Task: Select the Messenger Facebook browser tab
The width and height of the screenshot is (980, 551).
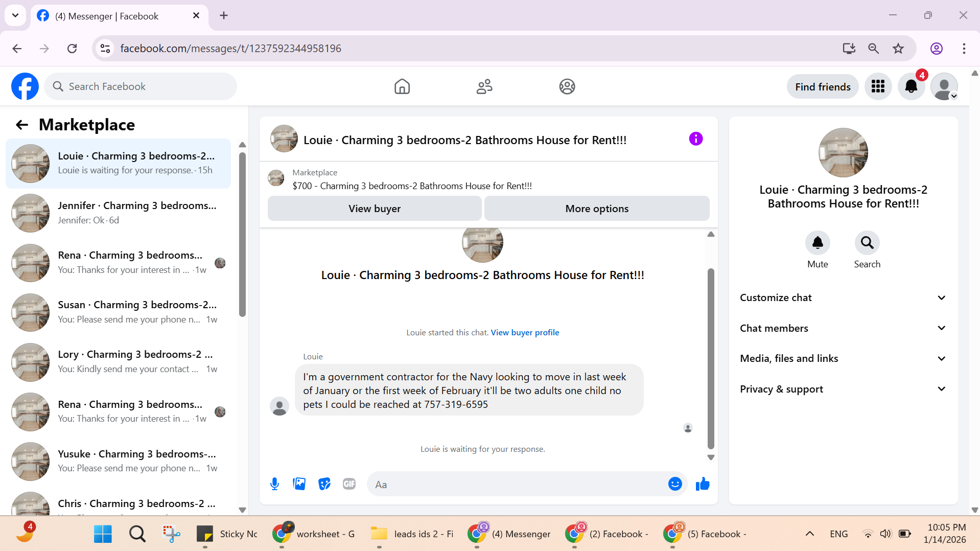Action: coord(120,16)
